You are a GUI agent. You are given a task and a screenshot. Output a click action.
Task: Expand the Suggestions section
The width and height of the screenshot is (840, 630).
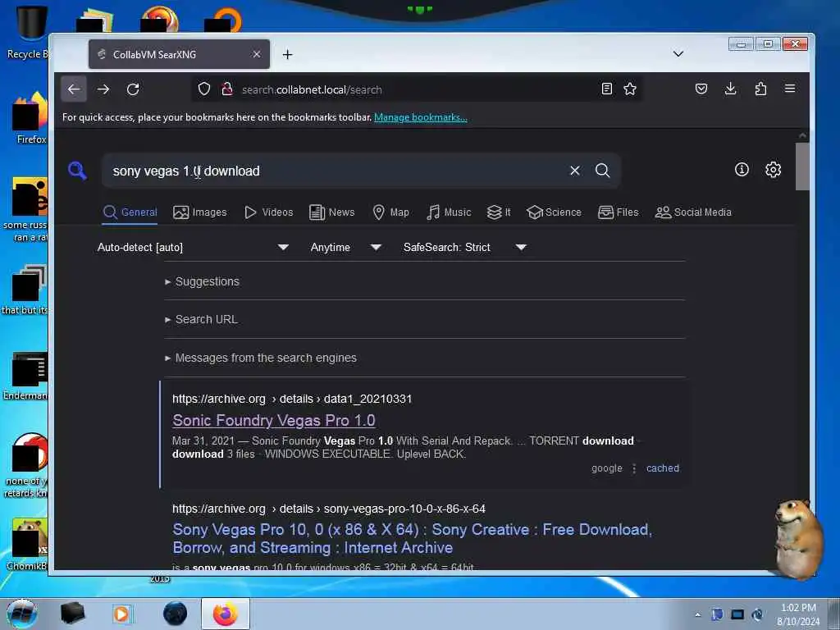(x=203, y=281)
